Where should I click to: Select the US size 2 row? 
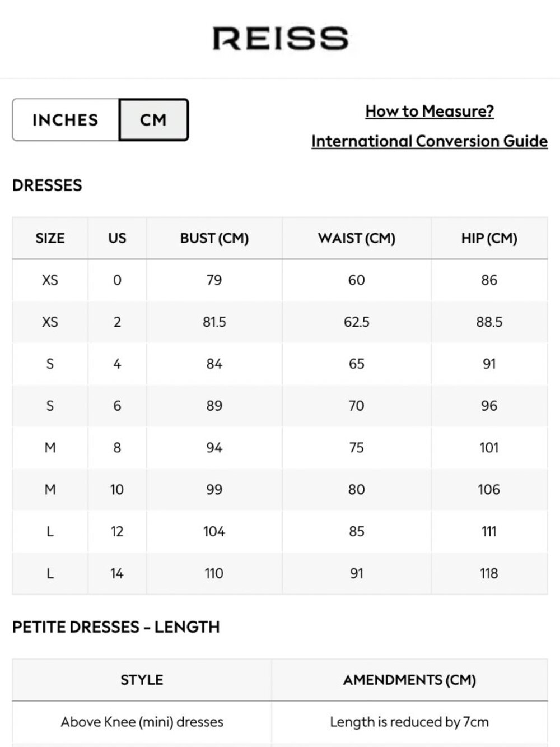point(280,322)
